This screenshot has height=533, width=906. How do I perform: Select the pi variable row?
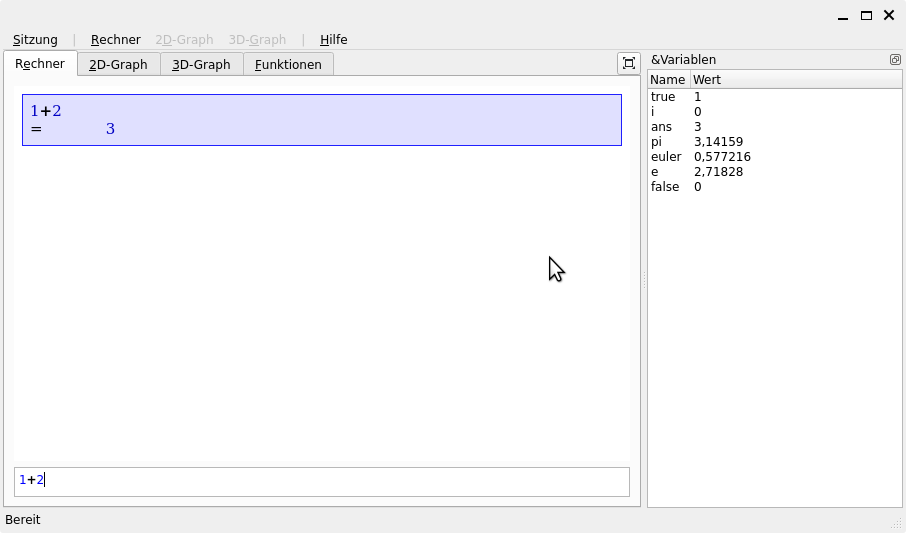(x=700, y=142)
